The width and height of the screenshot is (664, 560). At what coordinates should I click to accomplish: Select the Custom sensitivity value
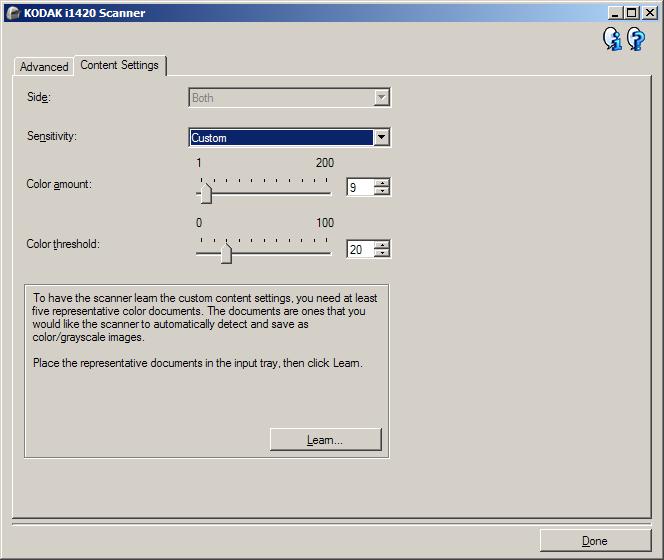[x=281, y=138]
